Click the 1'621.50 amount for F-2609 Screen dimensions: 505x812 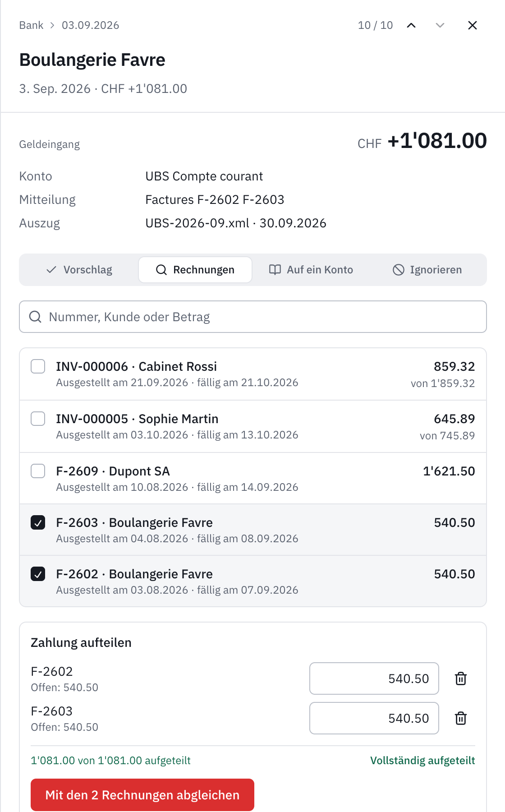[449, 471]
